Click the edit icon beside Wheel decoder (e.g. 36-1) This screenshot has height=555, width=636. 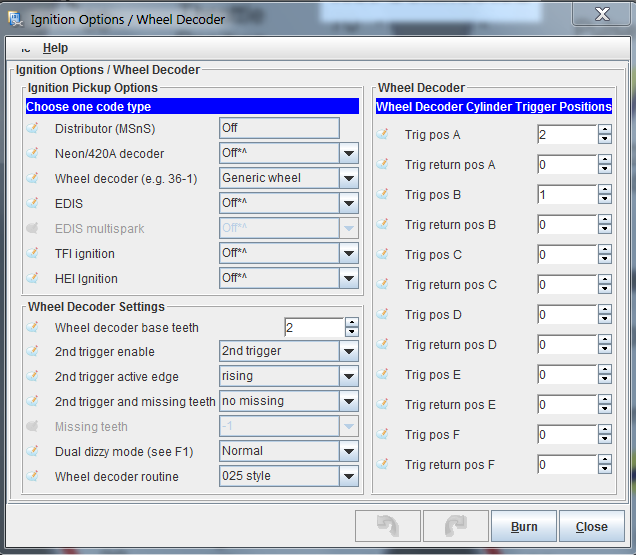(x=32, y=179)
